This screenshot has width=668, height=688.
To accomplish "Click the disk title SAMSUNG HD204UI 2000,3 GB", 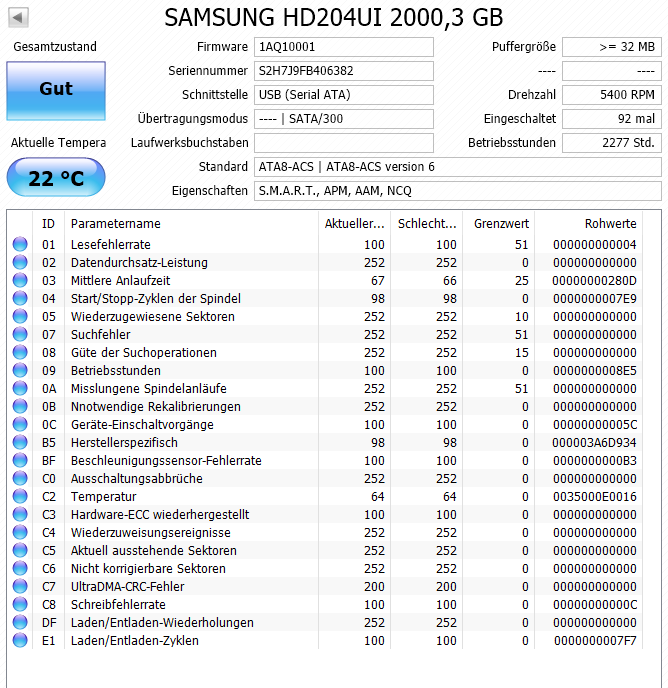I will [x=334, y=18].
